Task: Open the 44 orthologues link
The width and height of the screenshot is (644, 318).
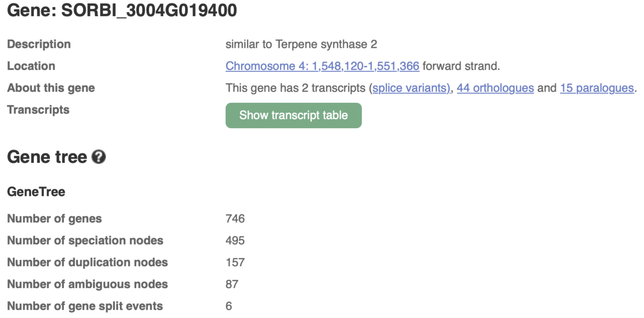Action: 495,88
